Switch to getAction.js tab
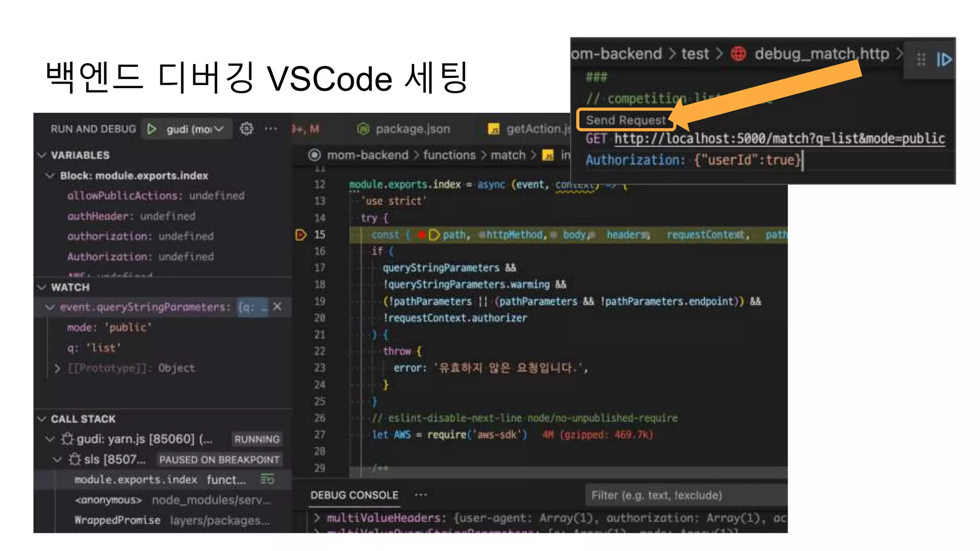Screen dimensions: 980x551 pos(539,129)
